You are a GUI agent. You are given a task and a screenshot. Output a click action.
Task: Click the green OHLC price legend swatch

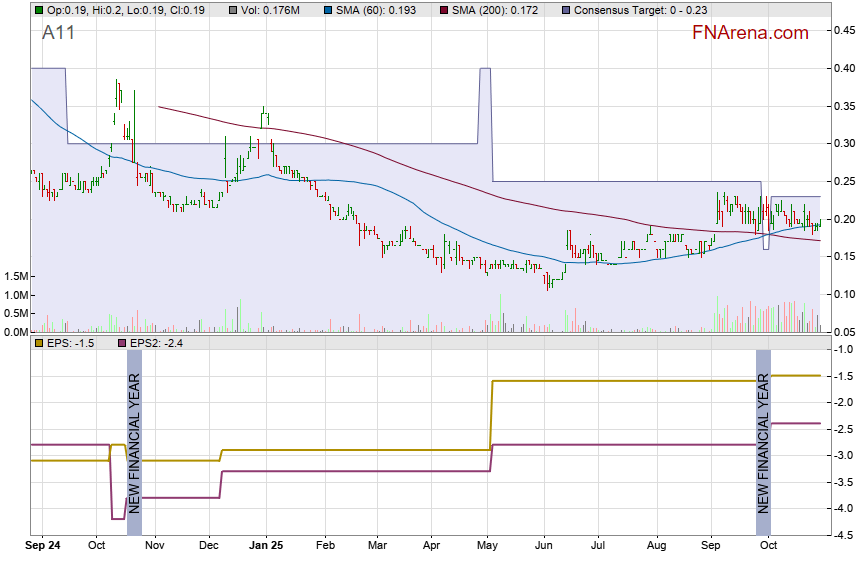tap(38, 9)
